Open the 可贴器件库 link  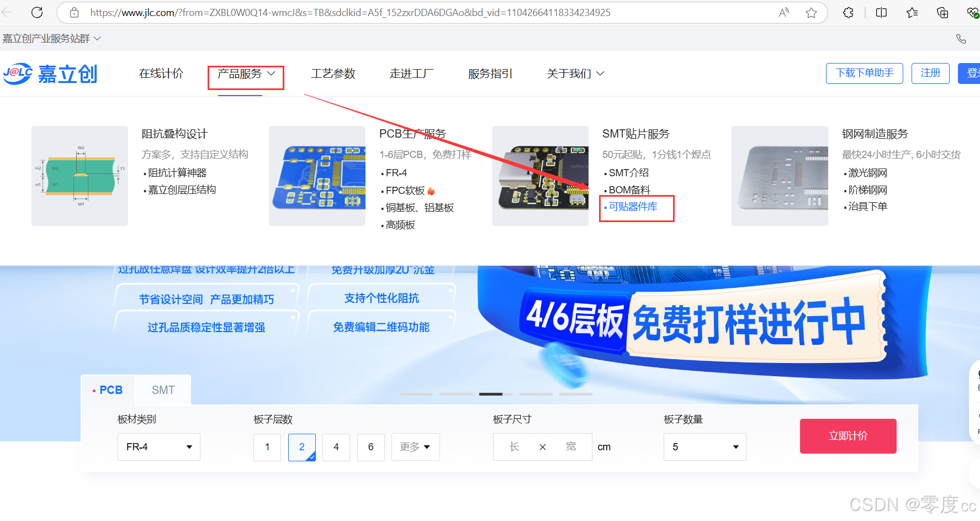pyautogui.click(x=633, y=207)
